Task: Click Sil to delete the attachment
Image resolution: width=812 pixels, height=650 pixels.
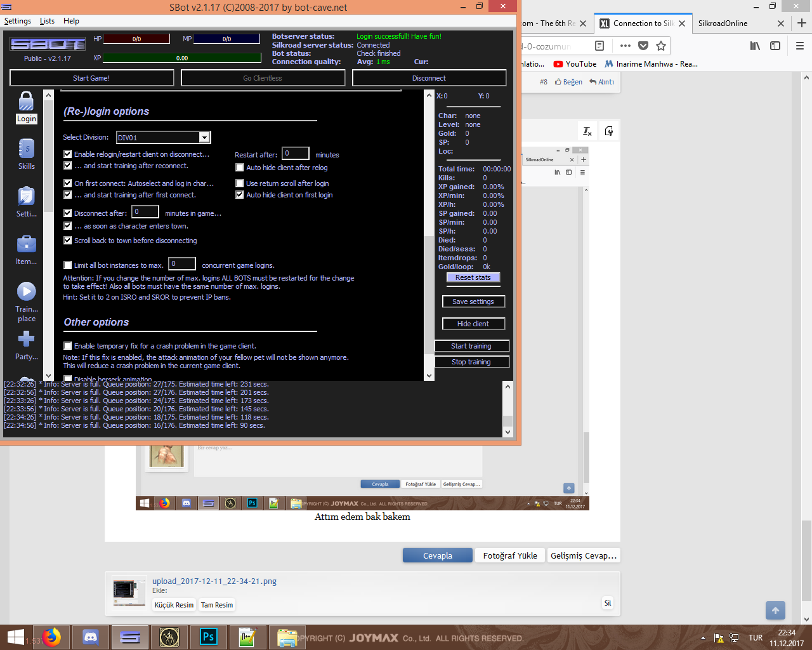Action: pyautogui.click(x=608, y=603)
